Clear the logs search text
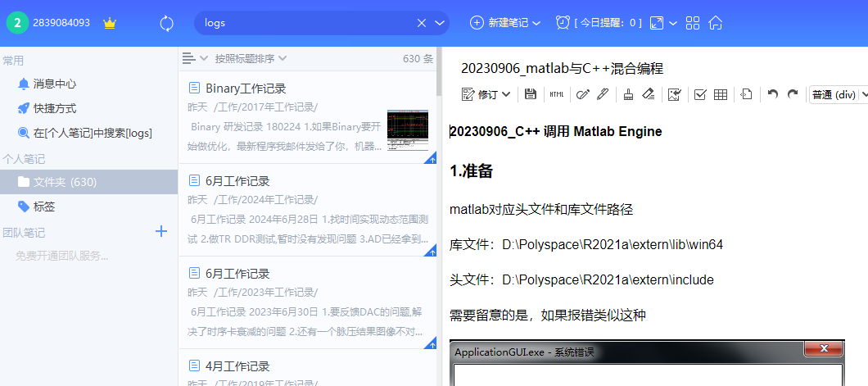 tap(421, 23)
